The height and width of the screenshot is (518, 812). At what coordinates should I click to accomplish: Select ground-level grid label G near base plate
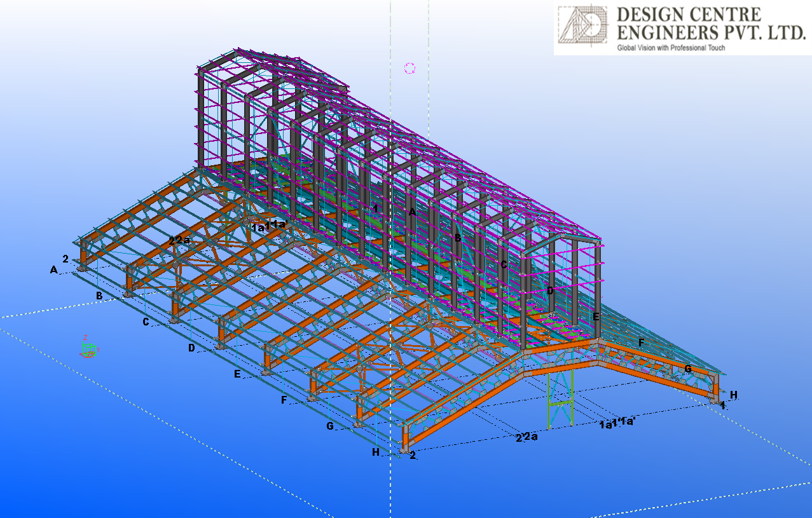coord(329,426)
